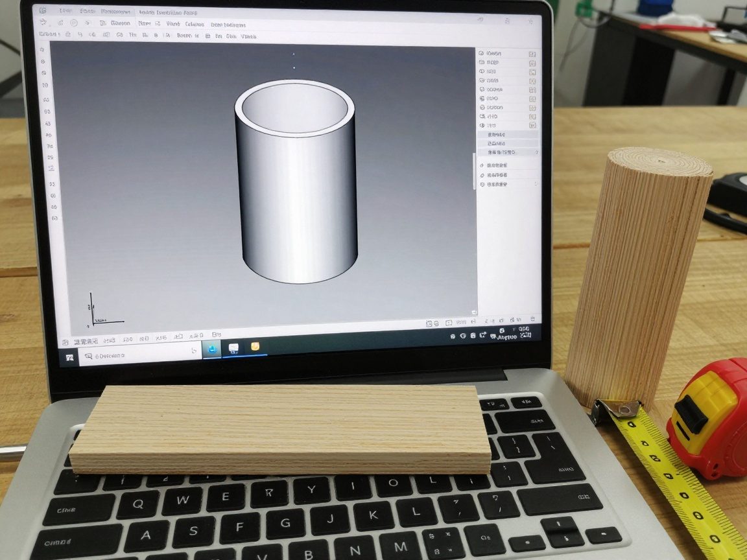Screen dimensions: 747x560
Task: Toggle the box beside first right-panel row
Action: click(532, 54)
